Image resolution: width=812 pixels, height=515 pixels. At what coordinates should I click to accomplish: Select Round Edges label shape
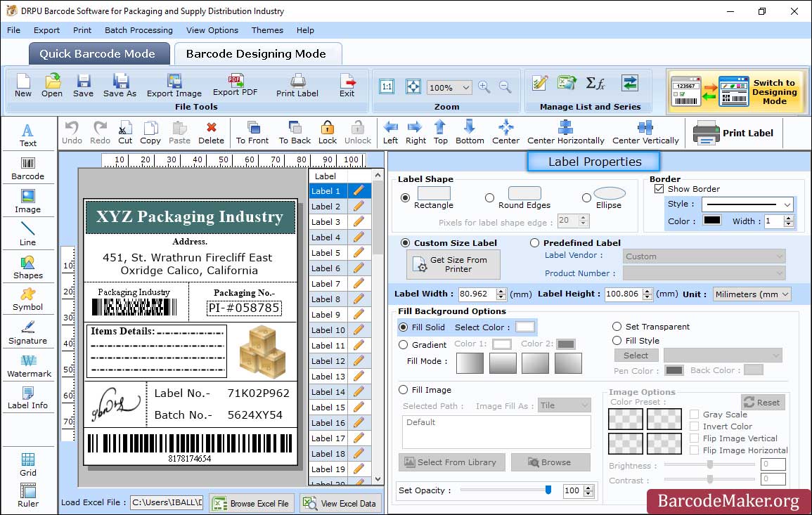[489, 197]
